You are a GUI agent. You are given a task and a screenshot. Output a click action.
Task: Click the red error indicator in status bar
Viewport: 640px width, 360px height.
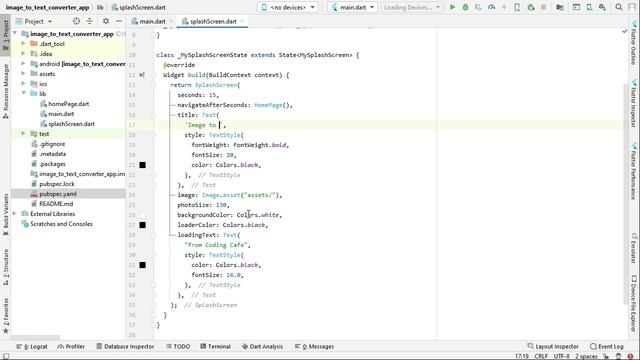point(631,356)
